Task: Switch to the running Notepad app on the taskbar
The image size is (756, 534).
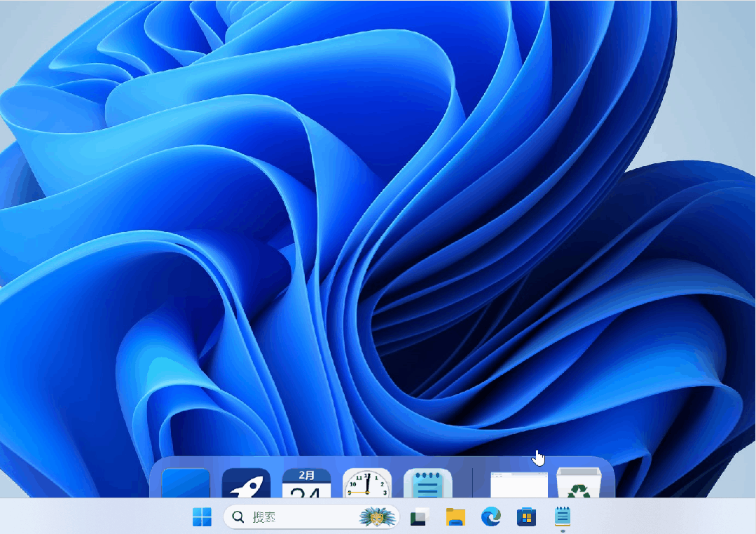Action: coord(563,517)
